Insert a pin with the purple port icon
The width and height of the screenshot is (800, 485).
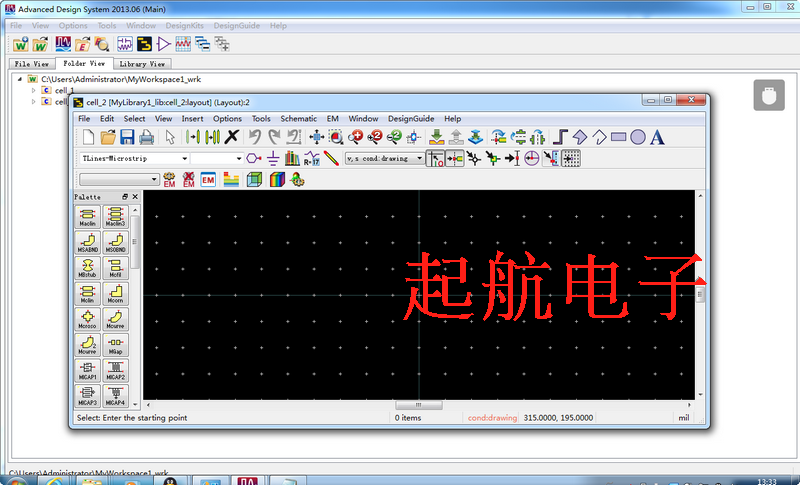(254, 159)
